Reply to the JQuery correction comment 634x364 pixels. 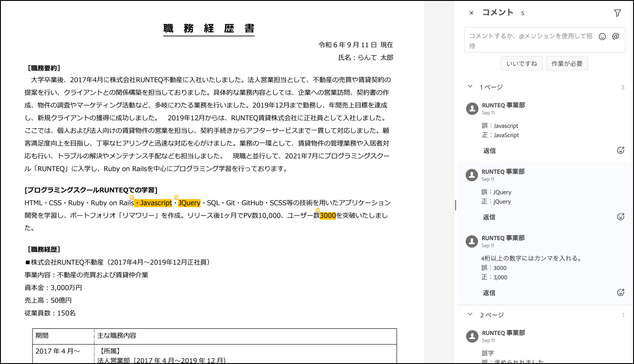coord(489,217)
